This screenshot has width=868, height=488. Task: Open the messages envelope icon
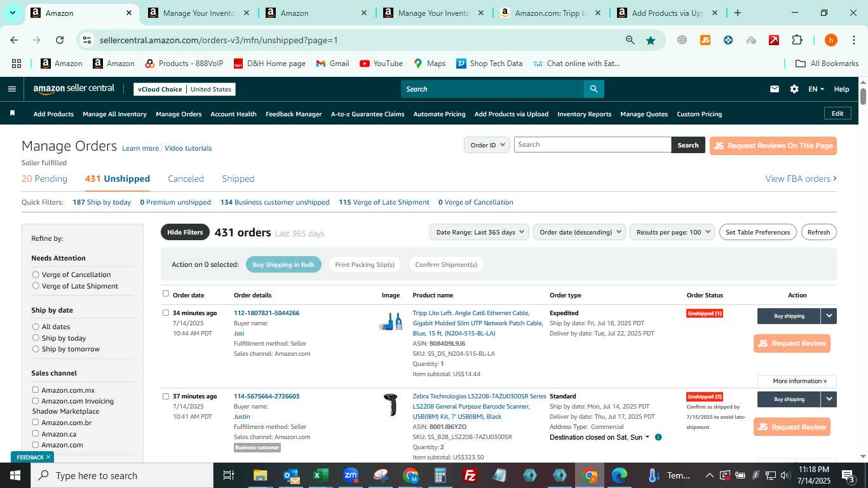coord(774,89)
